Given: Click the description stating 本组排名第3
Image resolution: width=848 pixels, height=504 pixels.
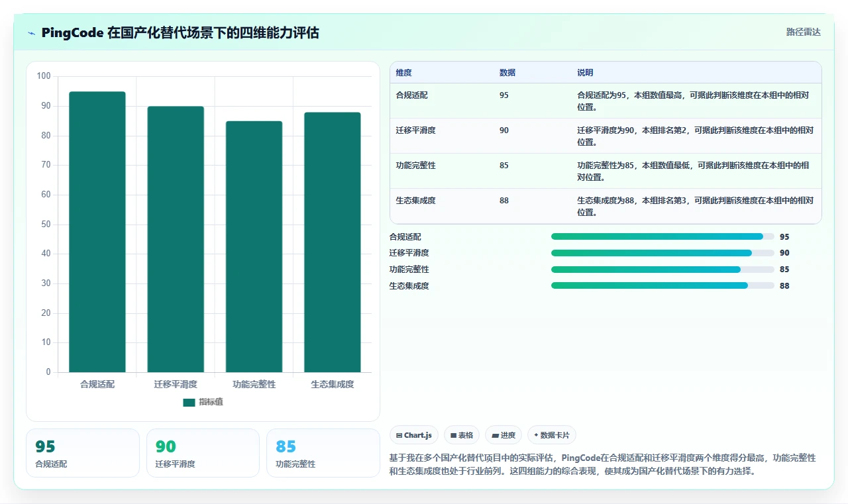Looking at the screenshot, I should (695, 206).
